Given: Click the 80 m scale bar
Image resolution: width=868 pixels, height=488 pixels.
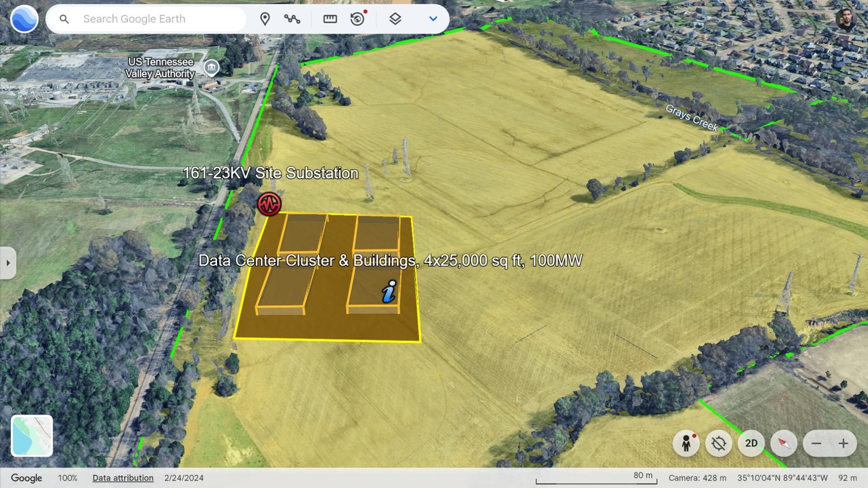Looking at the screenshot, I should click(x=596, y=478).
